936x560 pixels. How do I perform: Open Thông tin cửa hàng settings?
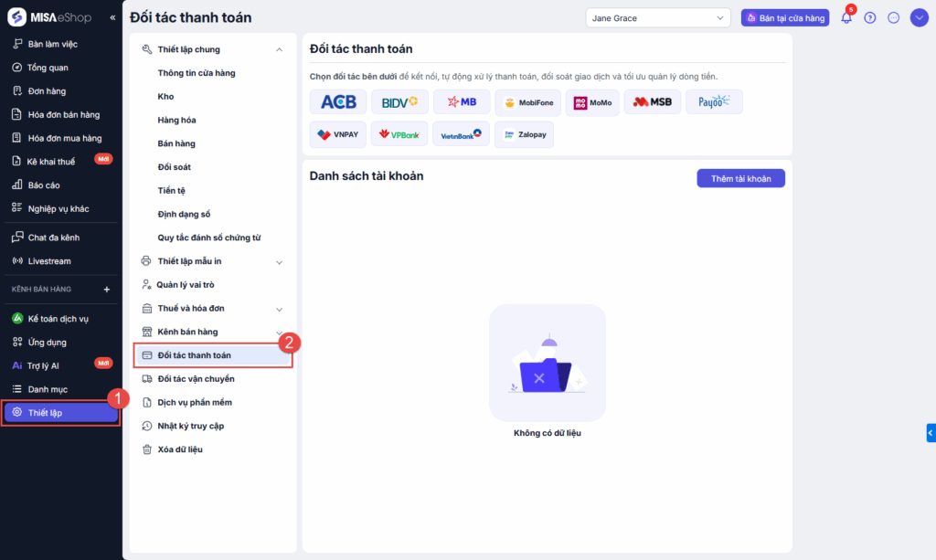point(197,73)
